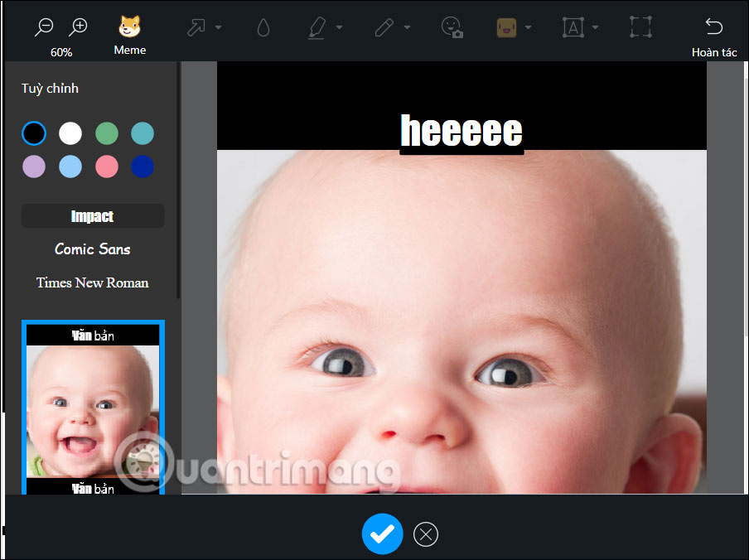This screenshot has width=749, height=560.
Task: Select the pencil drawing tool
Action: pyautogui.click(x=384, y=27)
